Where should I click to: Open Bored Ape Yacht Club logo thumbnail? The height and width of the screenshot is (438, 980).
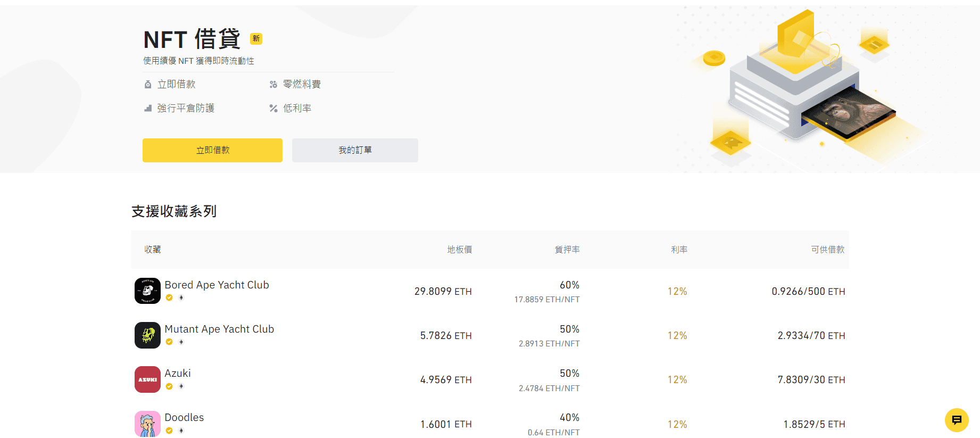click(x=147, y=291)
